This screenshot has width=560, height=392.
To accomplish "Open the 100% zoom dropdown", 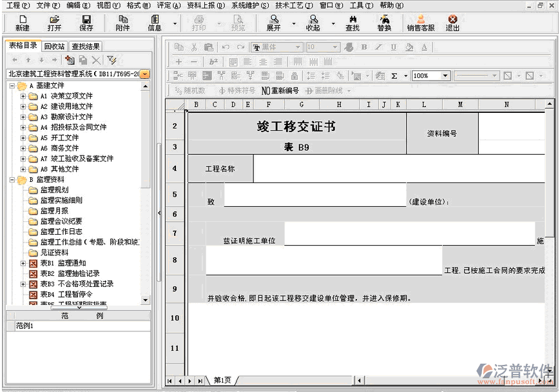I will [x=445, y=76].
